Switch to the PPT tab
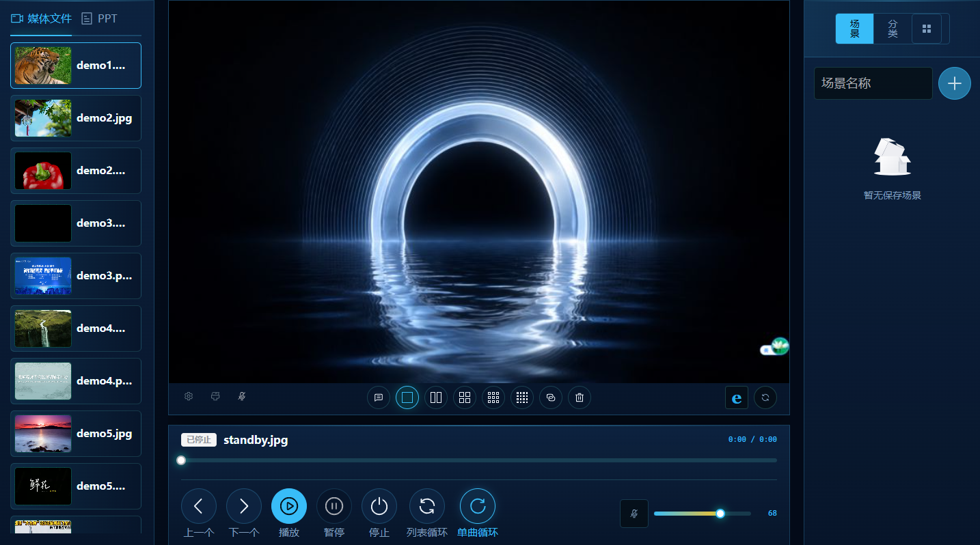This screenshot has height=545, width=980. tap(99, 18)
